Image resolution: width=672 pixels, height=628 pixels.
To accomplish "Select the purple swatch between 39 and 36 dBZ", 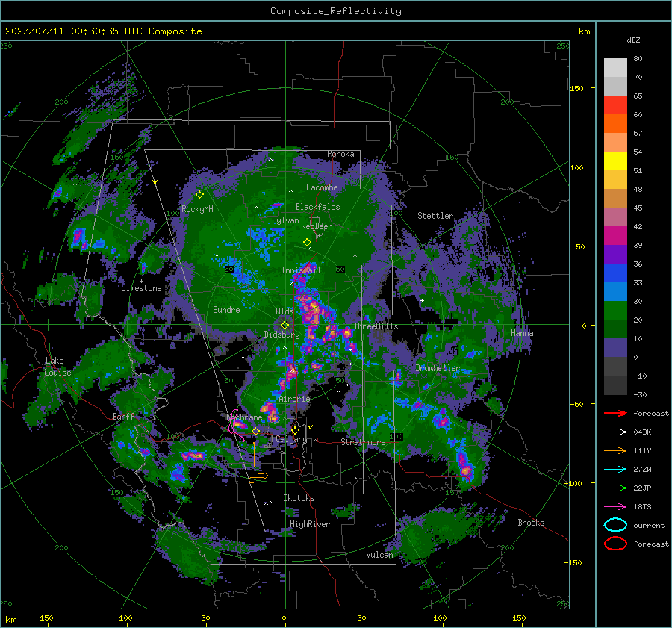I will point(615,254).
